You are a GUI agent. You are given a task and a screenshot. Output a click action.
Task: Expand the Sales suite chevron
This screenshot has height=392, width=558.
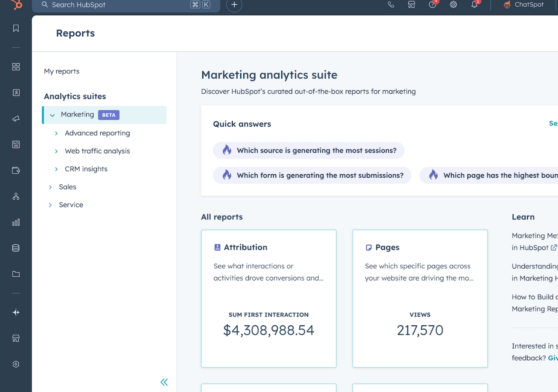click(x=50, y=187)
